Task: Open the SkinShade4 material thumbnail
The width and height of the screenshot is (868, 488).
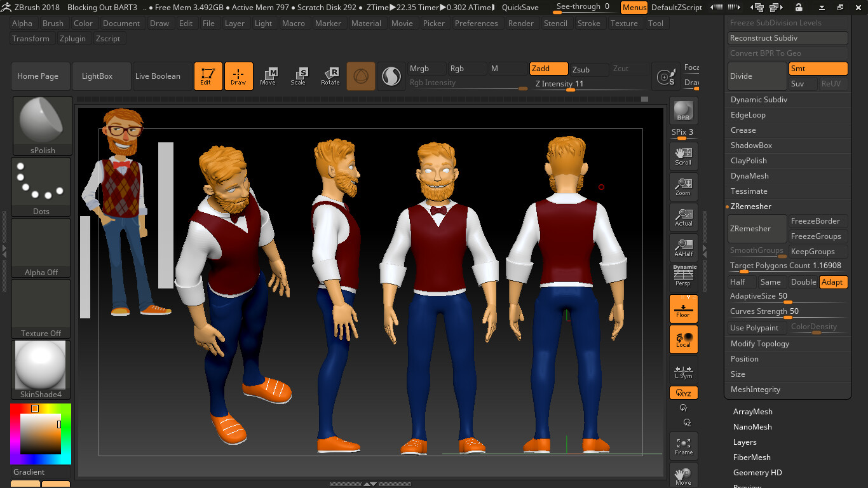Action: coord(41,365)
